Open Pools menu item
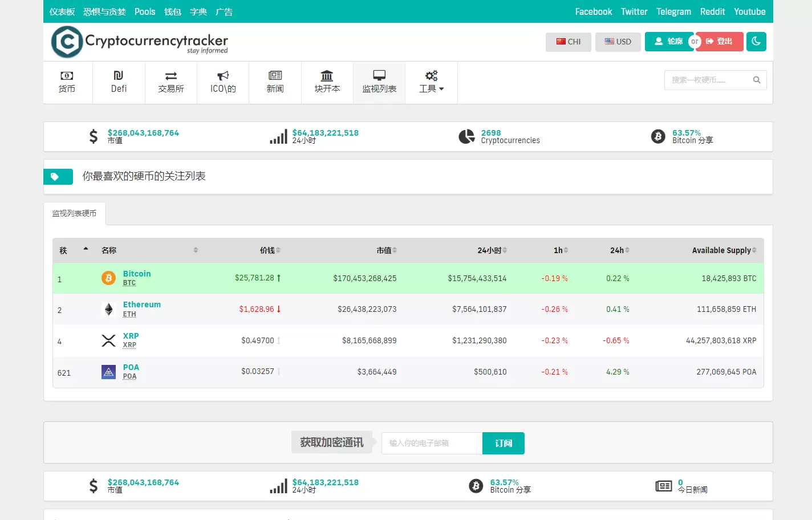 145,11
